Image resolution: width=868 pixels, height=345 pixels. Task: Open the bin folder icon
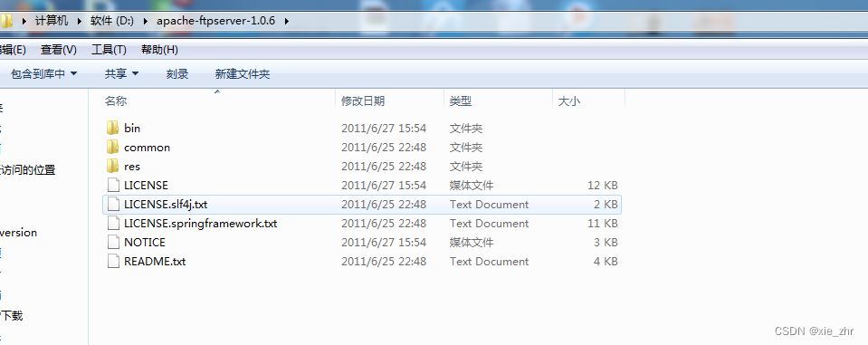click(x=112, y=128)
